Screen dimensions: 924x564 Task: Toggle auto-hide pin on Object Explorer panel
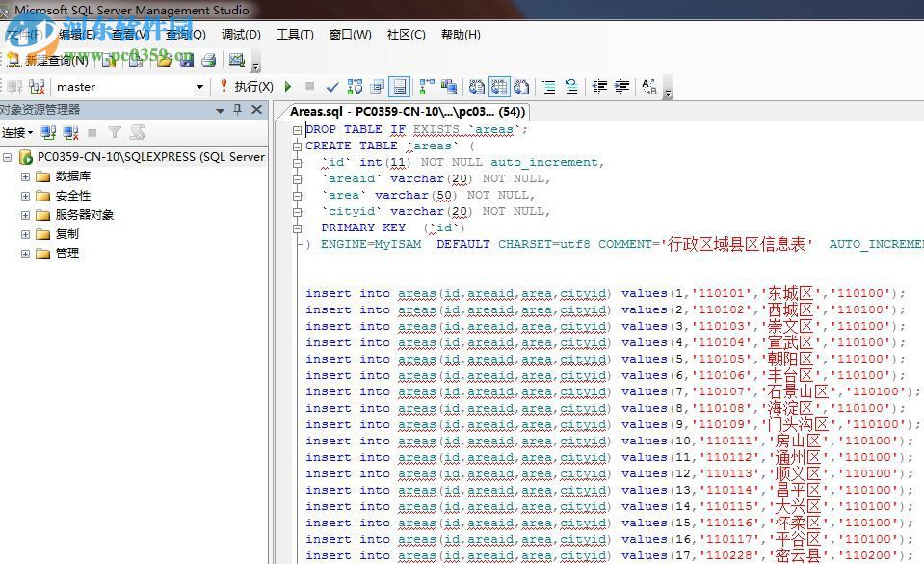238,109
